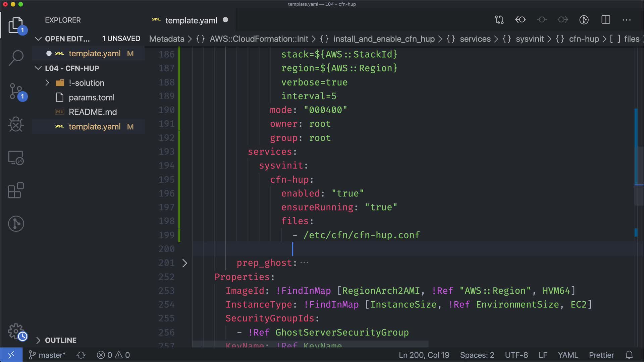Expand the OUTLINE panel

[x=60, y=340]
